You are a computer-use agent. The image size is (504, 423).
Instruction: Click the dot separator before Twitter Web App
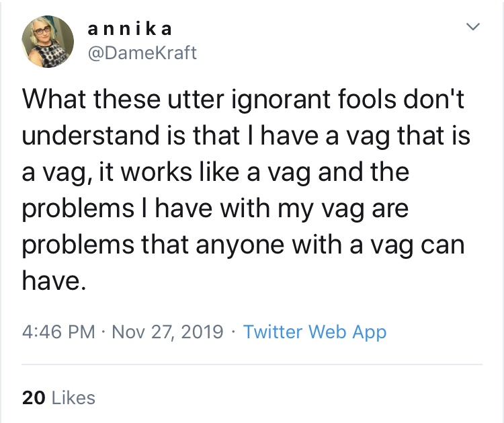coord(233,332)
